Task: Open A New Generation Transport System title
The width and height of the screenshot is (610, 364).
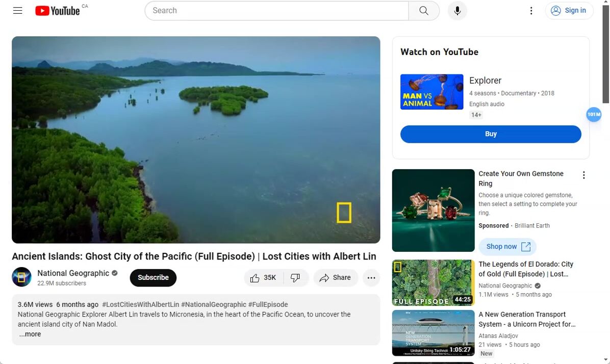Action: pyautogui.click(x=527, y=319)
